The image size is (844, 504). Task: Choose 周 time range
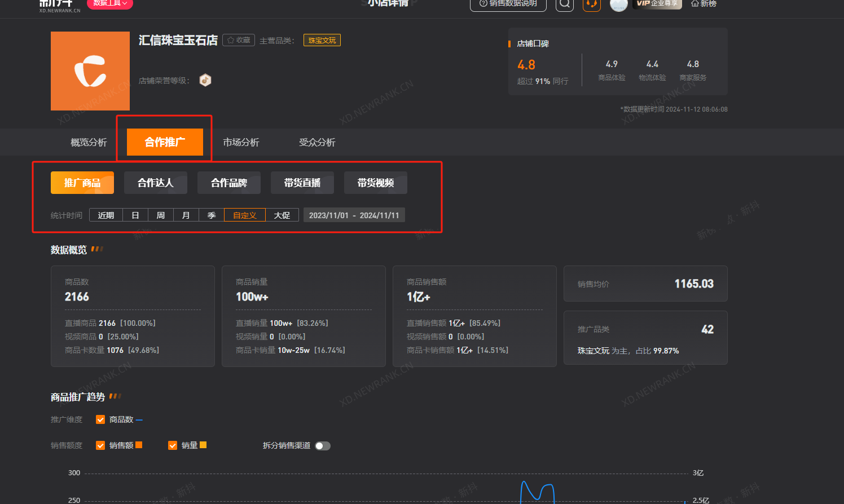tap(161, 215)
